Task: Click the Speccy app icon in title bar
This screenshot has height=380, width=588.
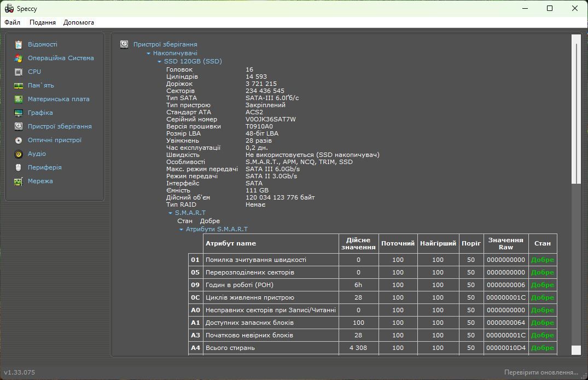Action: 9,8
